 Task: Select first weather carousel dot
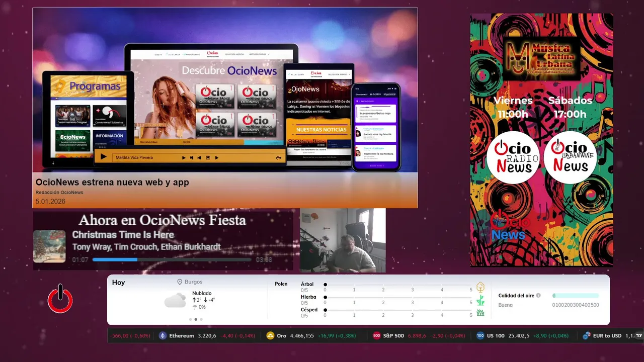tap(191, 319)
